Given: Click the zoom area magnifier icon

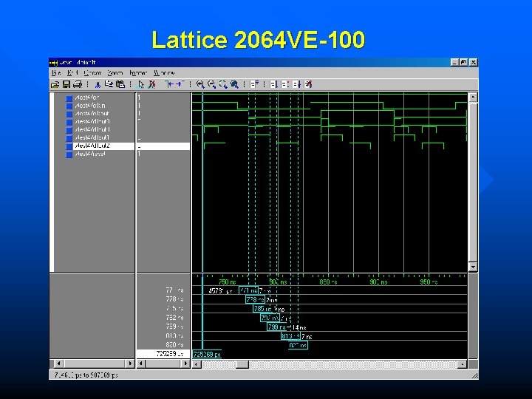Looking at the screenshot, I should [x=223, y=84].
